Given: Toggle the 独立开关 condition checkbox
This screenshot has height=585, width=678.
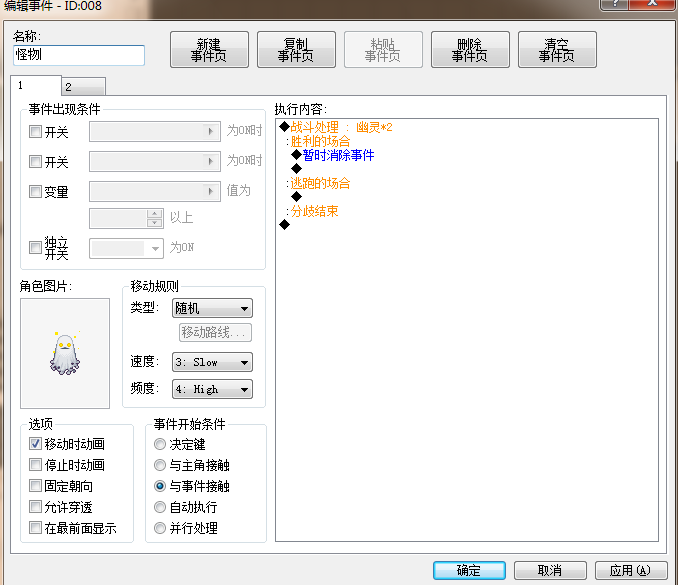Looking at the screenshot, I should [35, 248].
